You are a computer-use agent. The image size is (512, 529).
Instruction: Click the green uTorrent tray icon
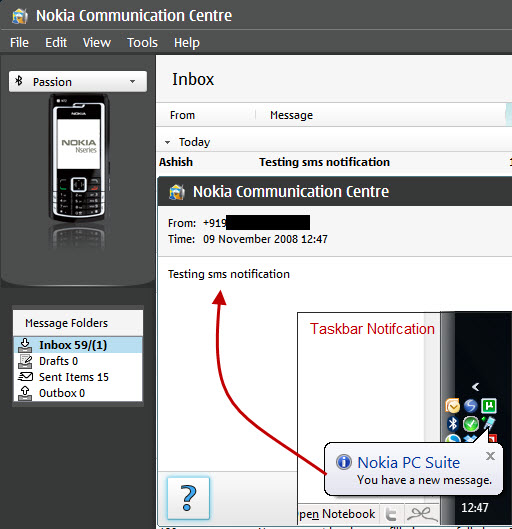[x=489, y=406]
